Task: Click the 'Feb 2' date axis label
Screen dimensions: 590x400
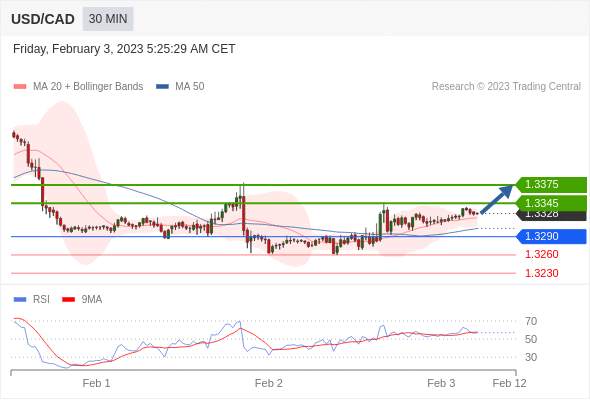Action: pyautogui.click(x=269, y=383)
